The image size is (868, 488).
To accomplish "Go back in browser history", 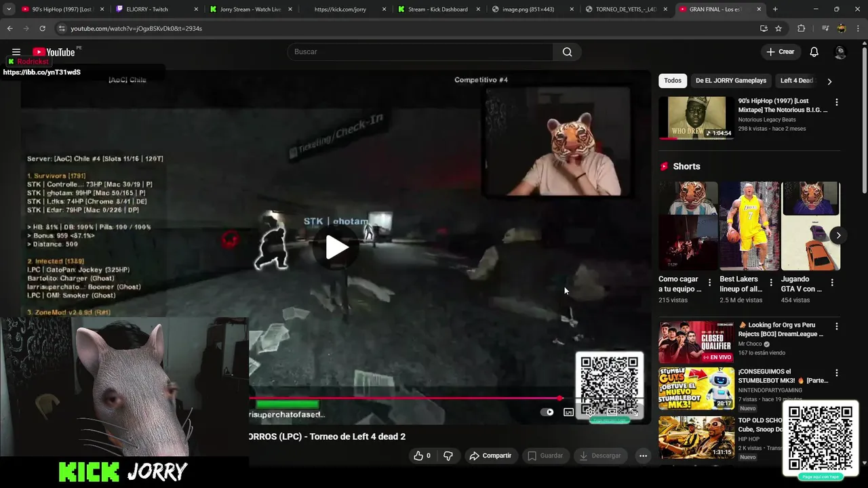I will [9, 28].
